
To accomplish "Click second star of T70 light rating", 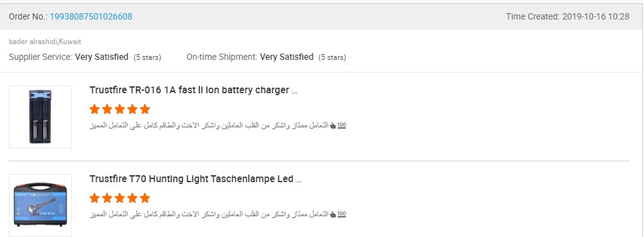I will pos(107,199).
